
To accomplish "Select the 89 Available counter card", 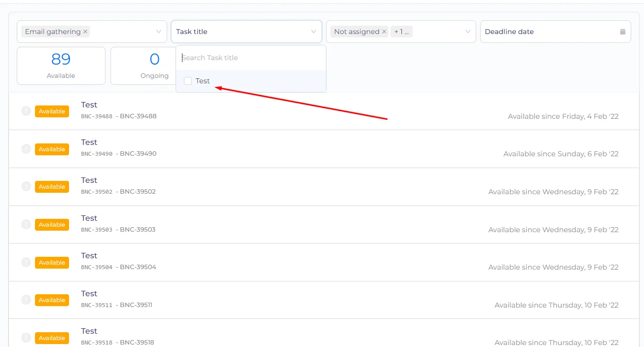I will coord(61,66).
